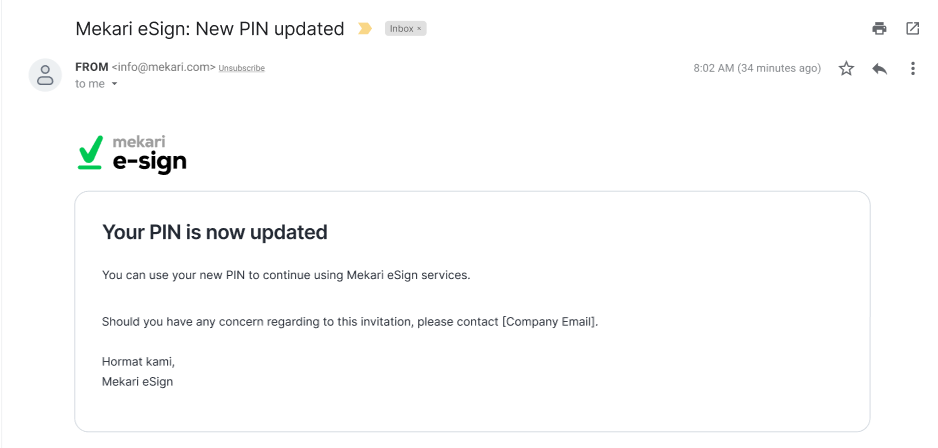Expand recipient details arrow beside "to me"
The width and height of the screenshot is (938, 448).
(115, 85)
